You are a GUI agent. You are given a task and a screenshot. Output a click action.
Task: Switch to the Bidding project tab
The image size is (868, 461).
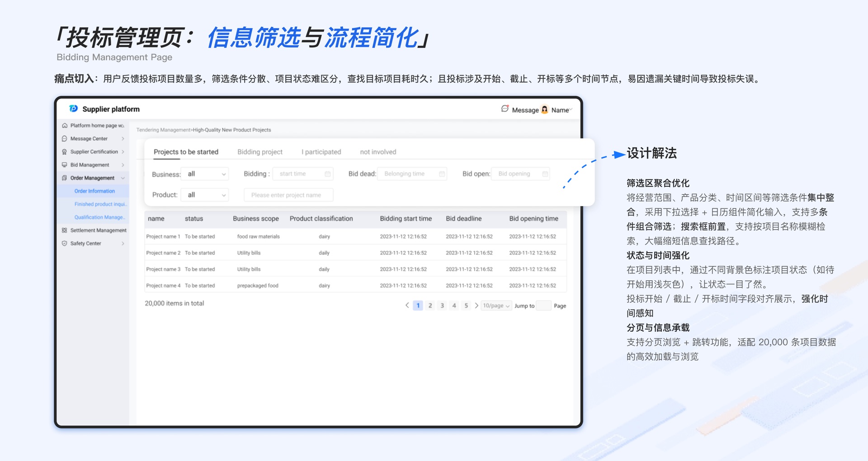(260, 152)
